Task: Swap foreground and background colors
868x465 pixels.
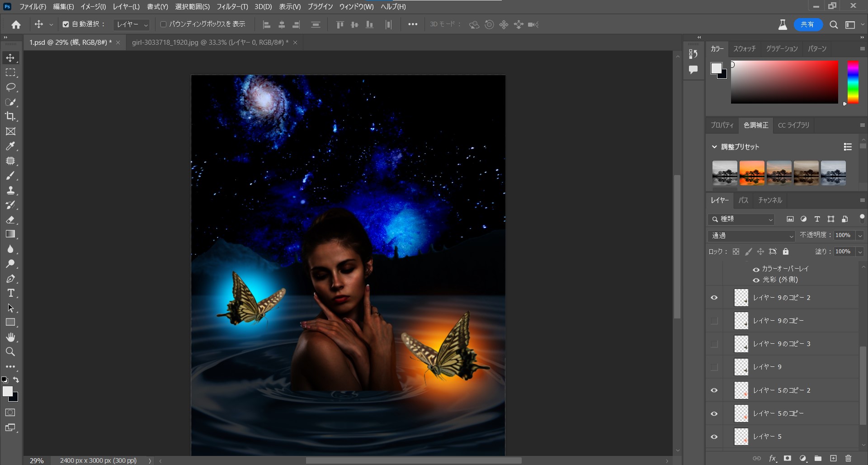Action: click(x=16, y=380)
